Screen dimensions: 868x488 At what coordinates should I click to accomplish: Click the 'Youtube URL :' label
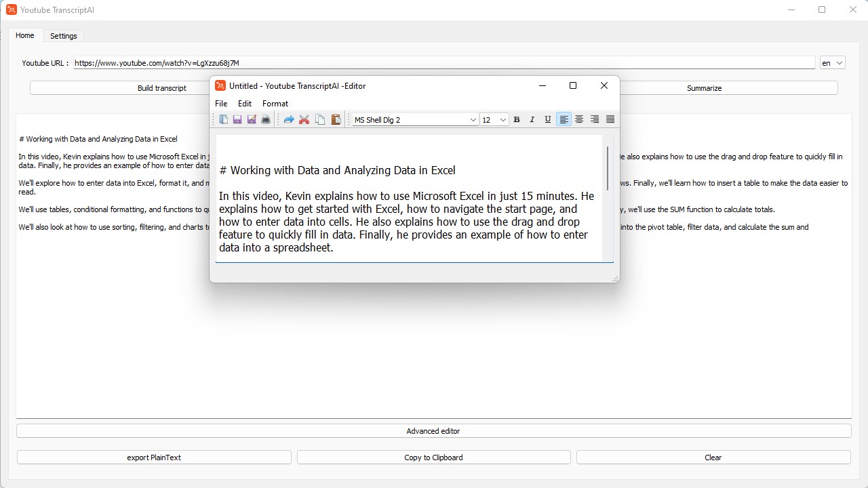coord(45,63)
